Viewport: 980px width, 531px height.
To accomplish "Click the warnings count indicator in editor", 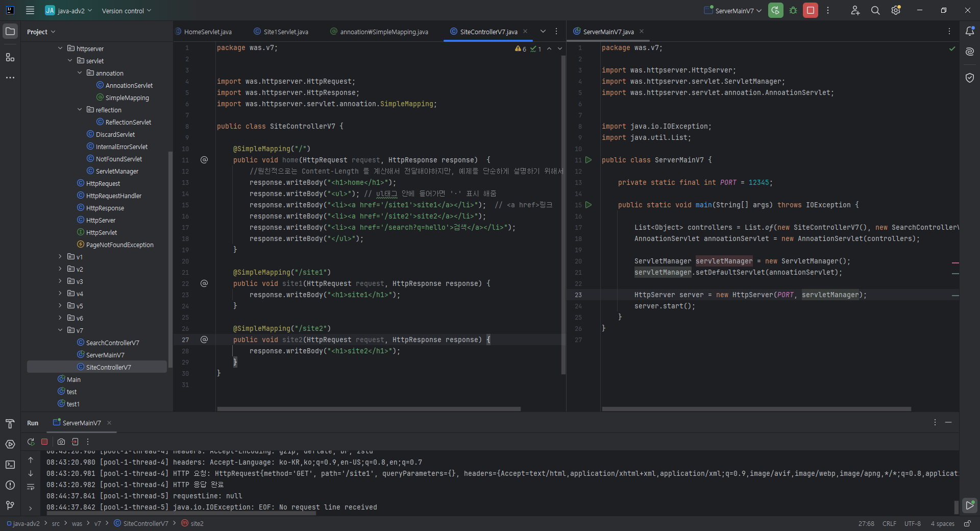I will point(521,49).
